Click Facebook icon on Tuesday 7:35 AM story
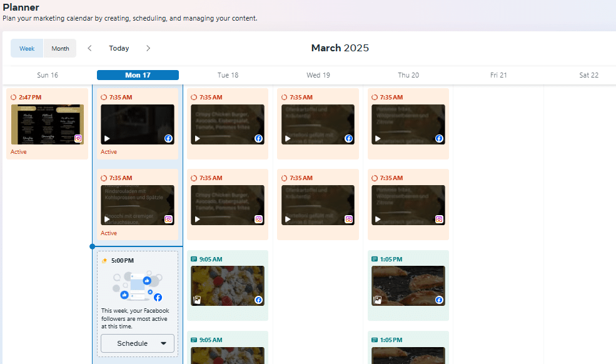 click(x=258, y=138)
